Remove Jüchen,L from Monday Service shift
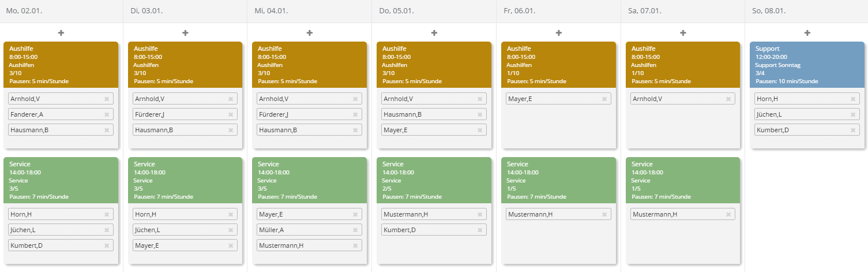The height and width of the screenshot is (272, 868). point(107,230)
